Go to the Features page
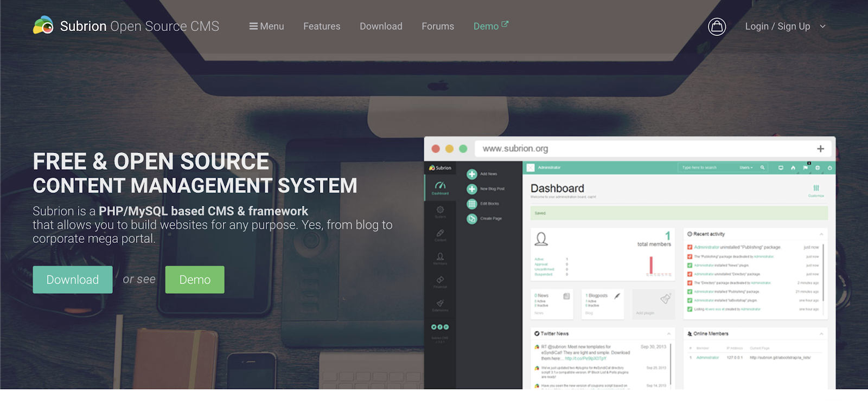Screen dimensions: 868x401 322,26
